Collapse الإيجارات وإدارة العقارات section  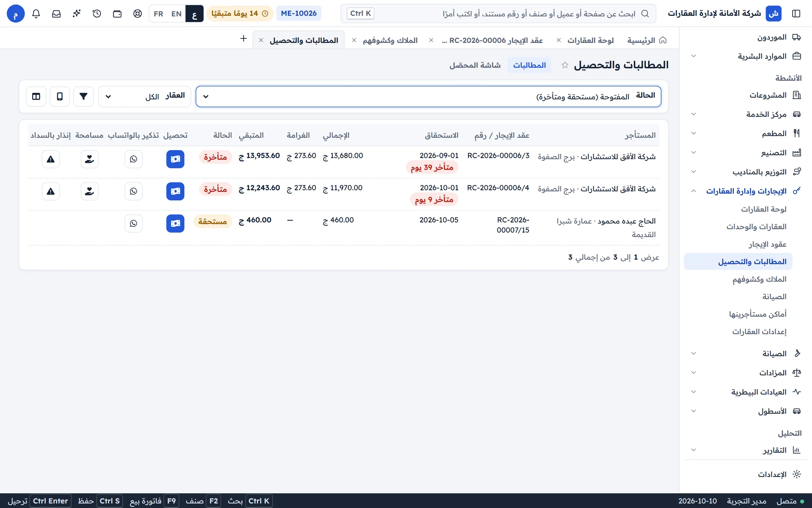[x=745, y=191]
